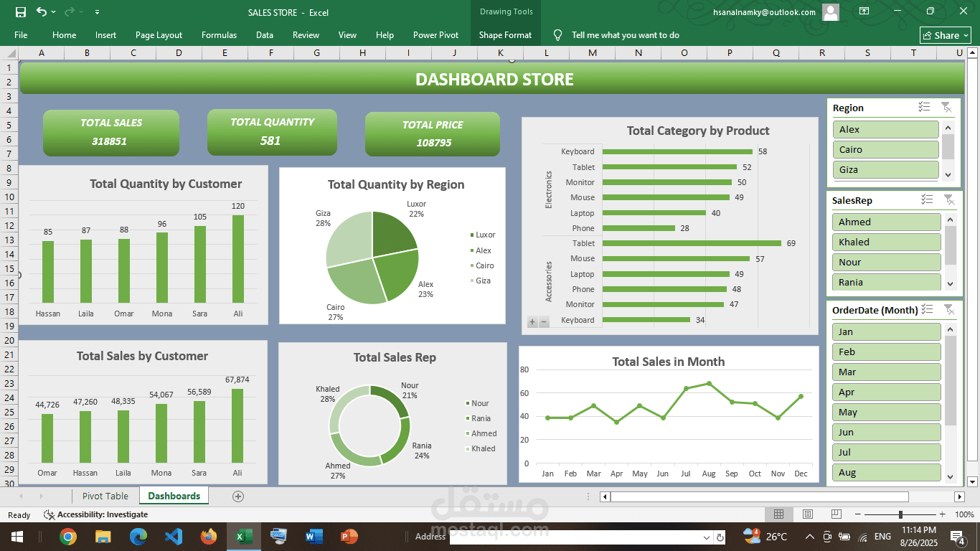Click the zoom slider handle in the status bar
The height and width of the screenshot is (551, 980).
click(x=900, y=514)
